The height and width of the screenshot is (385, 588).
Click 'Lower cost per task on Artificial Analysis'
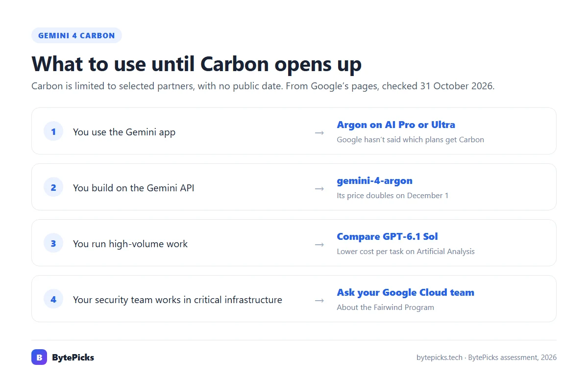(x=406, y=252)
